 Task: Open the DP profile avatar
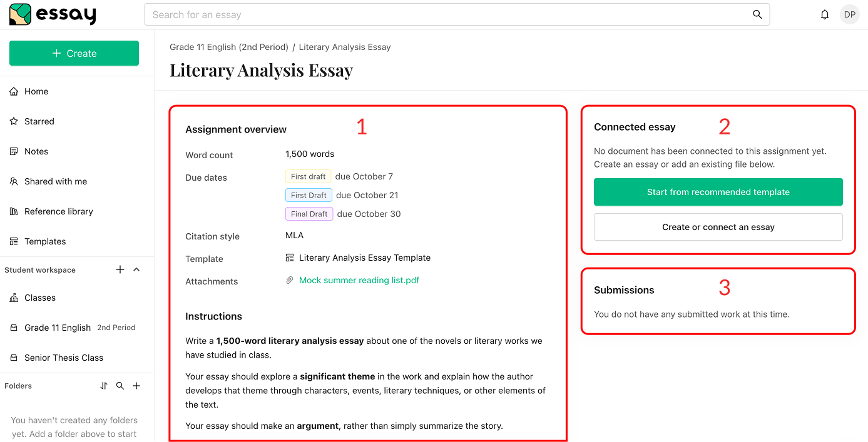pos(850,14)
